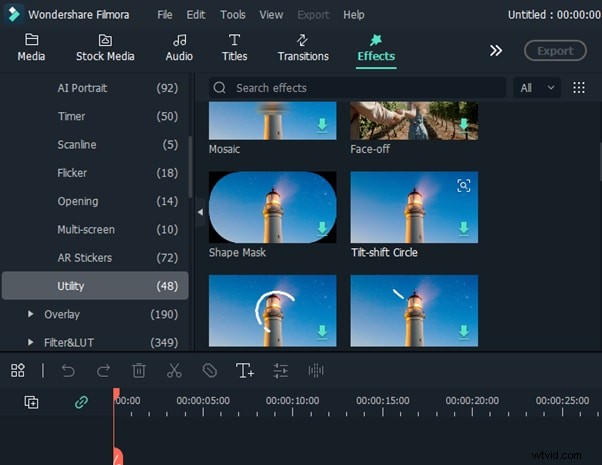Select the Tilt-shift Circle thumbnail

pyautogui.click(x=414, y=207)
